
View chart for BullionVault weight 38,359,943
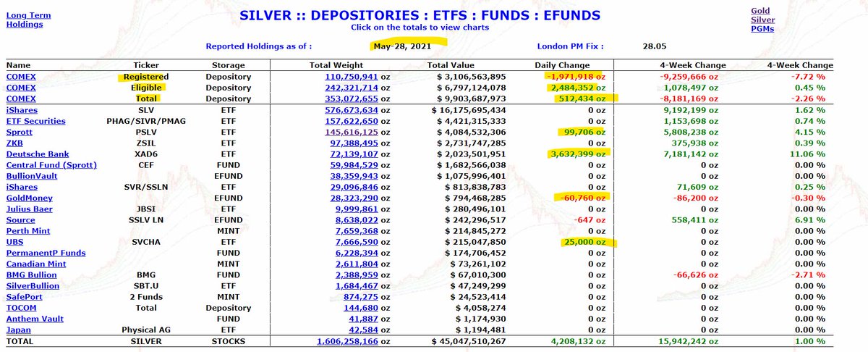point(354,176)
